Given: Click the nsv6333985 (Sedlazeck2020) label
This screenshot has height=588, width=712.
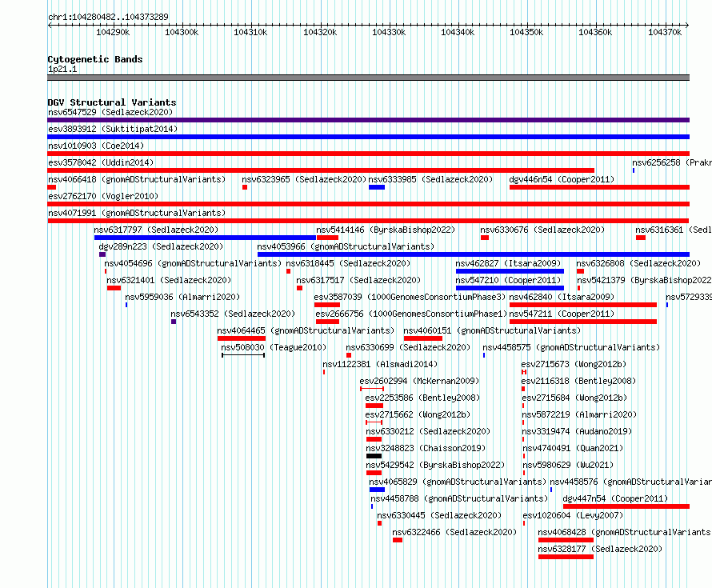Looking at the screenshot, I should pos(430,179).
